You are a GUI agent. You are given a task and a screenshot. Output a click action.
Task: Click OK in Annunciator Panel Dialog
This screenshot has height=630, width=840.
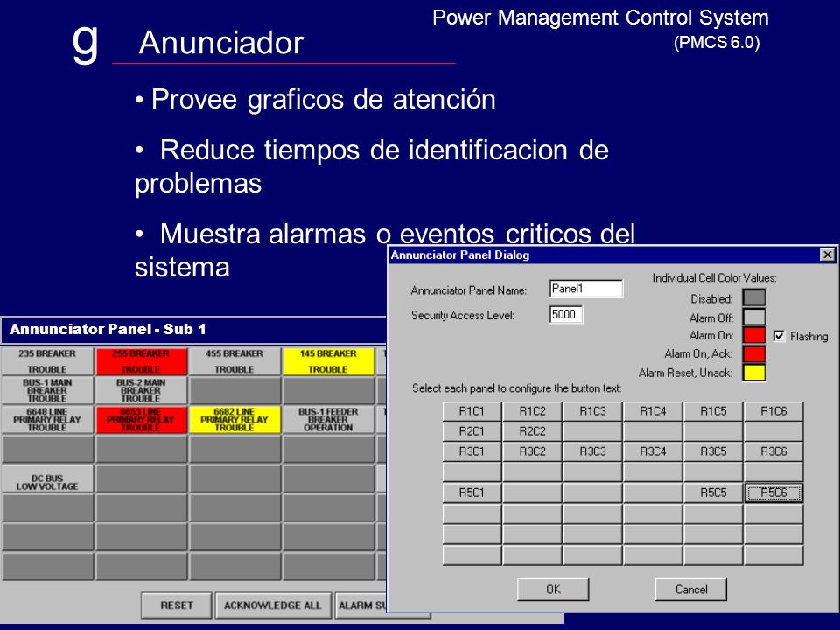coord(553,589)
